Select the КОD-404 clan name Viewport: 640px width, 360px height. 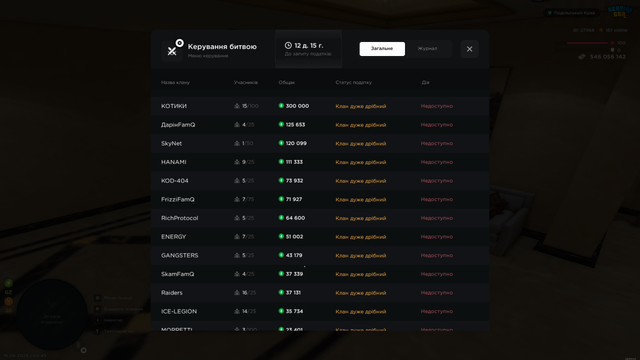pos(175,181)
